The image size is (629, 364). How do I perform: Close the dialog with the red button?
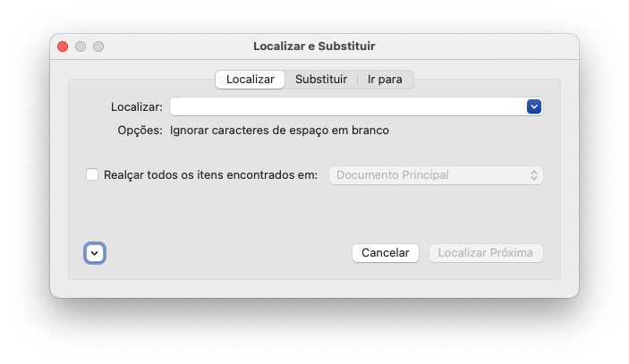(63, 46)
